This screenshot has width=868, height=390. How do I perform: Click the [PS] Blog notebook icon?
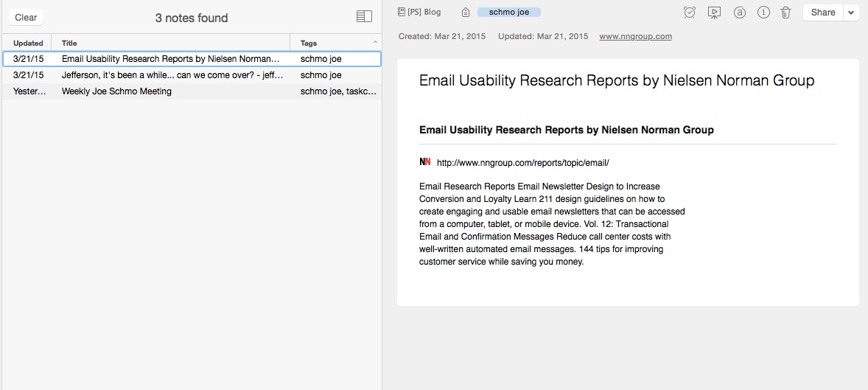[402, 12]
